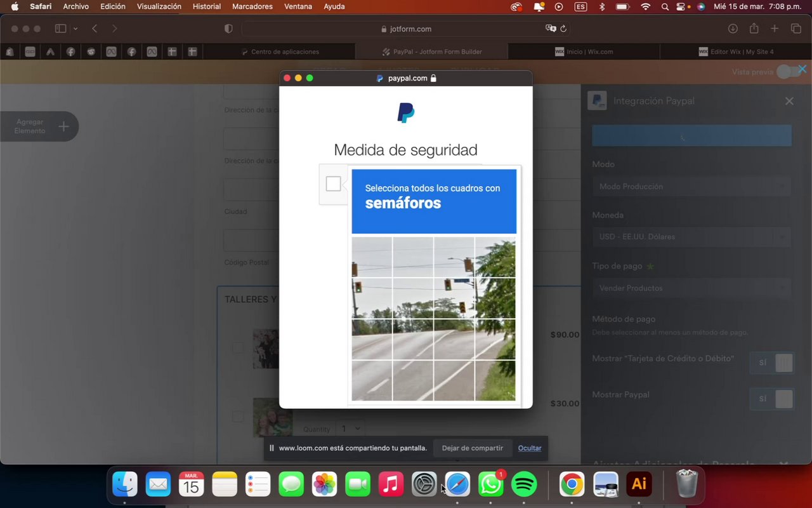Select the captcha tile with the left traffic light

pos(372,298)
